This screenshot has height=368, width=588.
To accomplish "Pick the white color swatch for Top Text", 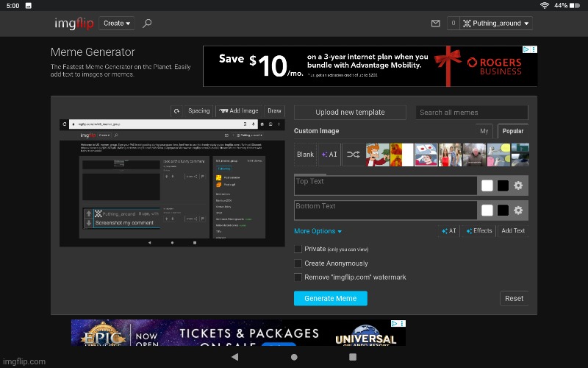I will (487, 185).
